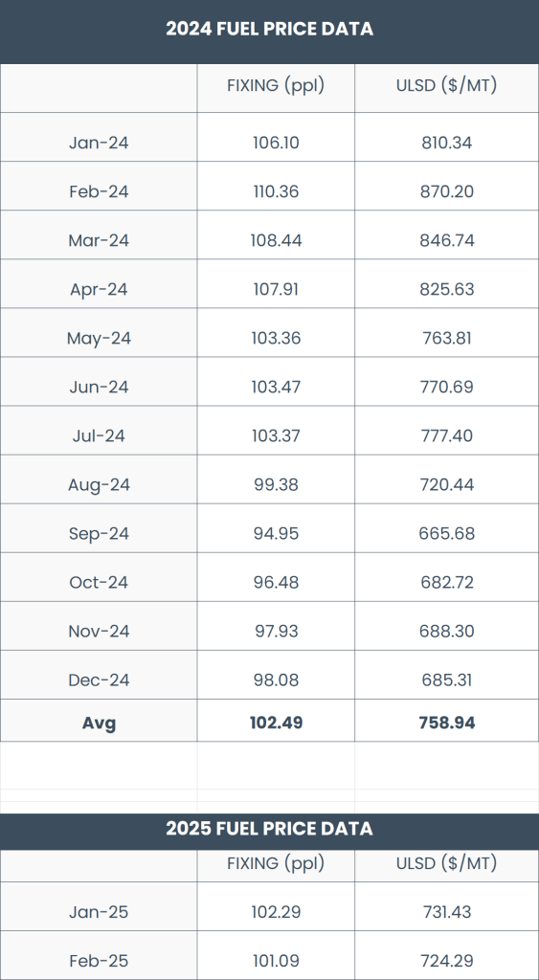The width and height of the screenshot is (539, 980).
Task: Select the Jan-24 row label
Action: click(x=99, y=143)
